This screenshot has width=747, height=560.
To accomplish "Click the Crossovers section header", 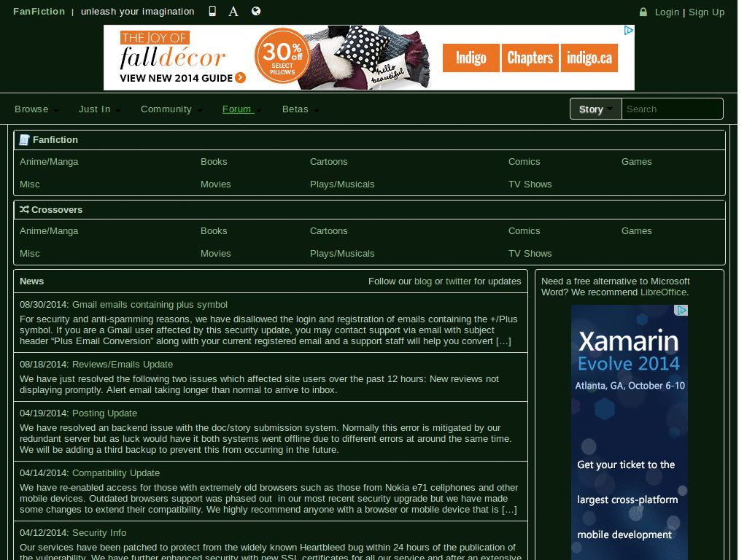I will (369, 209).
